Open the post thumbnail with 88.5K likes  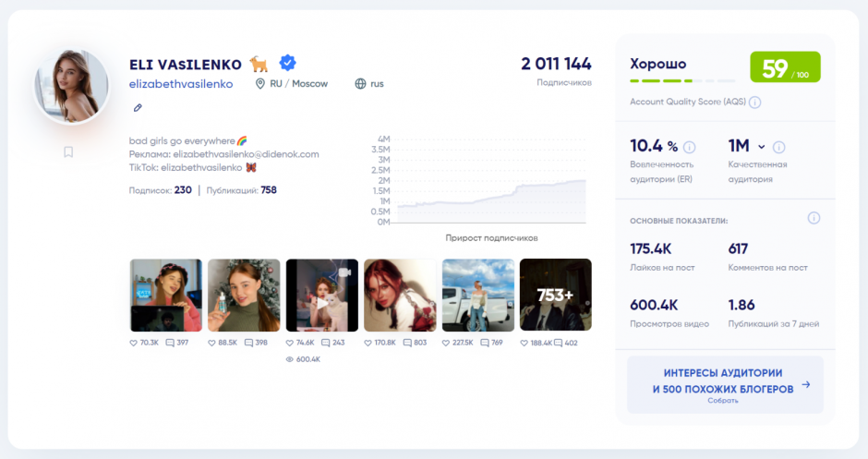[x=244, y=296]
